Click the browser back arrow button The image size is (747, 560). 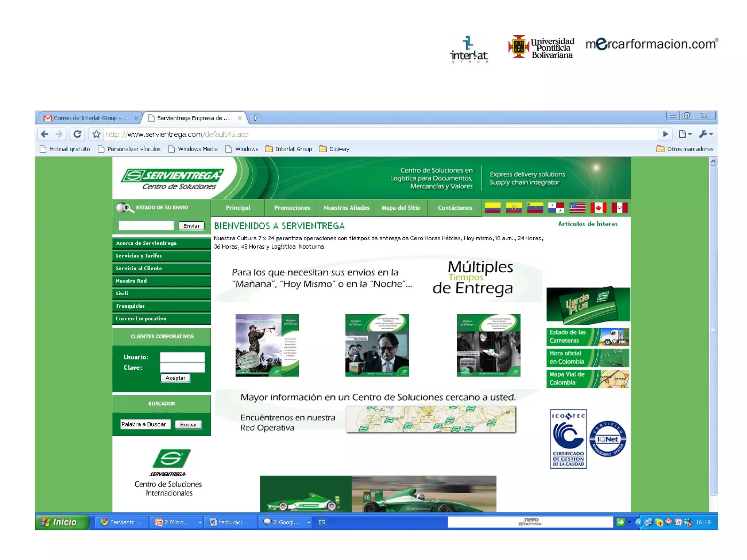44,134
